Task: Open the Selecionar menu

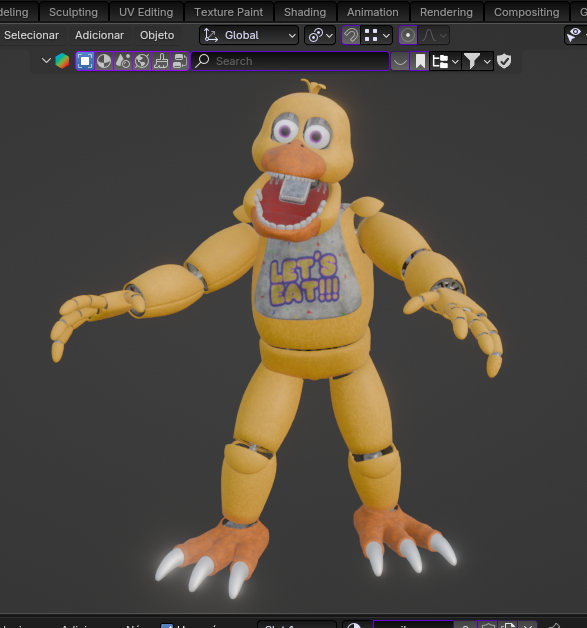Action: pyautogui.click(x=32, y=35)
